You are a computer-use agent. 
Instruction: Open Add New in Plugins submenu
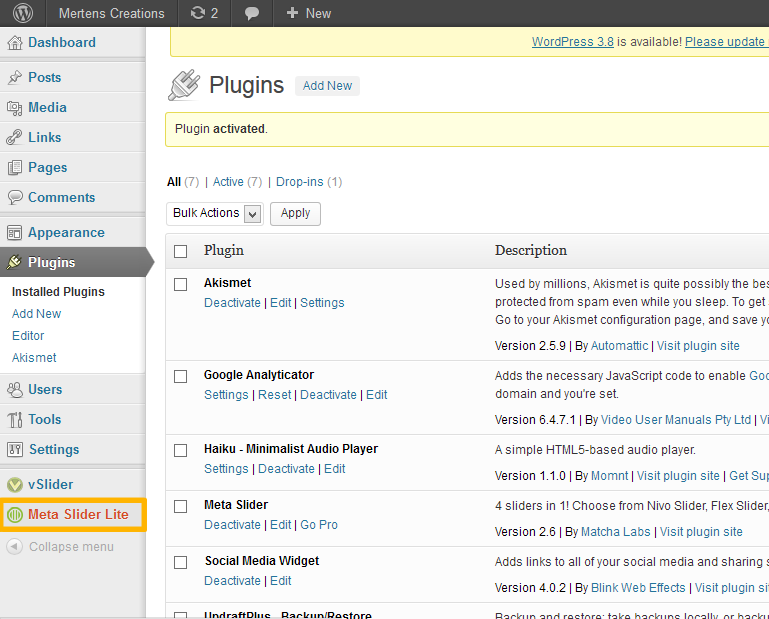(x=36, y=314)
